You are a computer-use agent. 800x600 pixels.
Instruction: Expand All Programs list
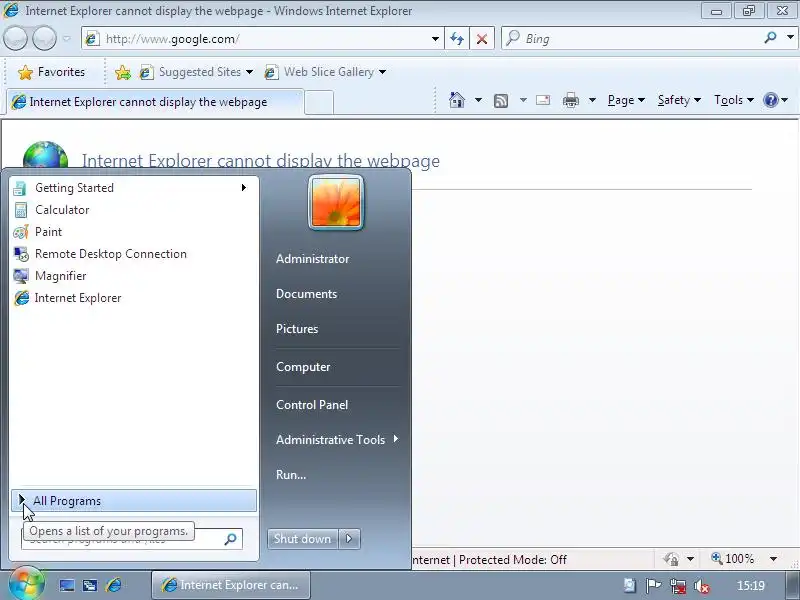pos(134,501)
